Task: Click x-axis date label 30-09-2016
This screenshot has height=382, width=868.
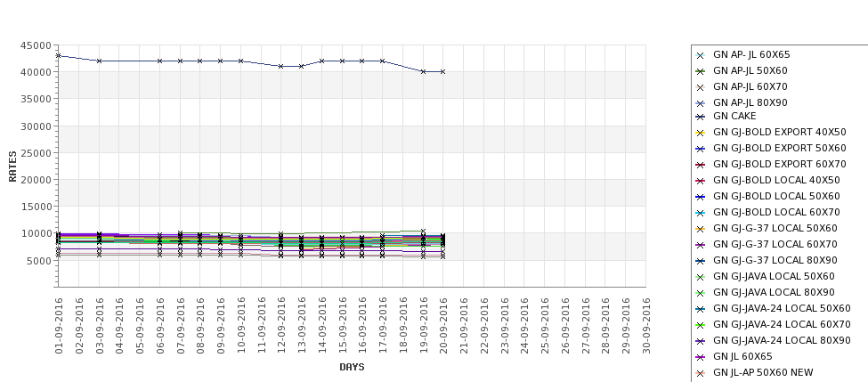Action: [x=646, y=326]
